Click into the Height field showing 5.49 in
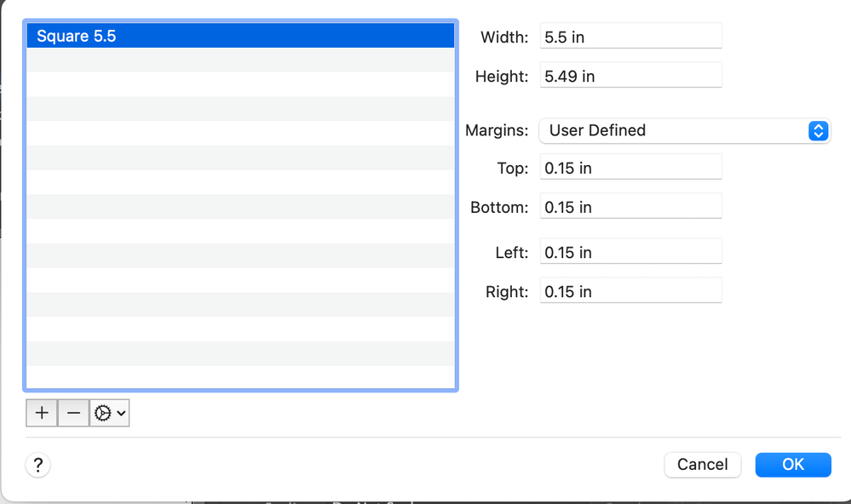This screenshot has width=851, height=504. pos(630,76)
